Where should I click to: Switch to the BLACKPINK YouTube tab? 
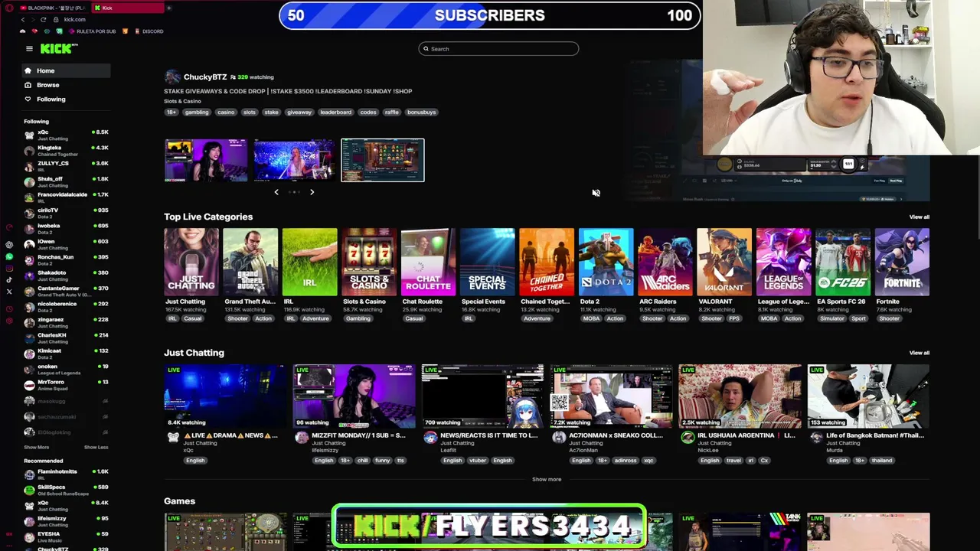pos(52,8)
